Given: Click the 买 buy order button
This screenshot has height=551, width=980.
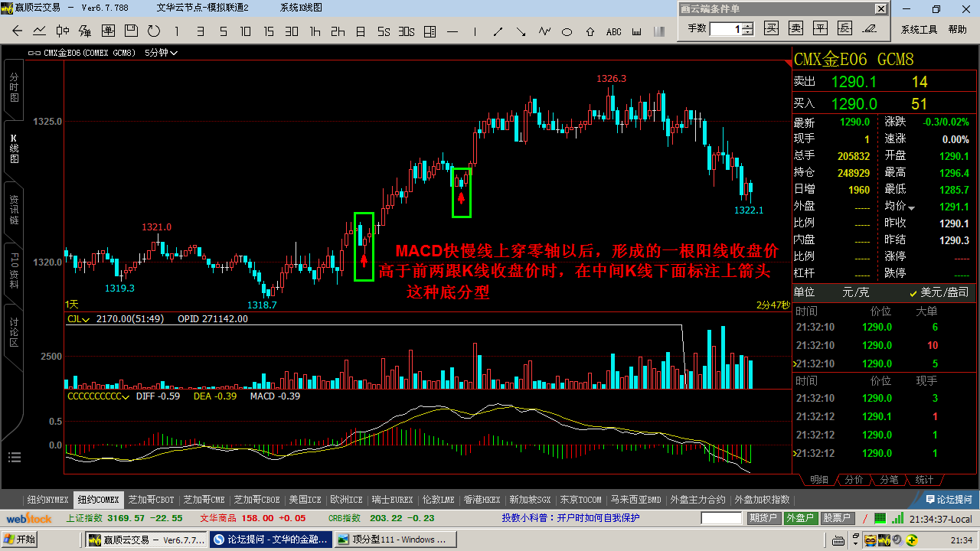Looking at the screenshot, I should click(x=772, y=28).
